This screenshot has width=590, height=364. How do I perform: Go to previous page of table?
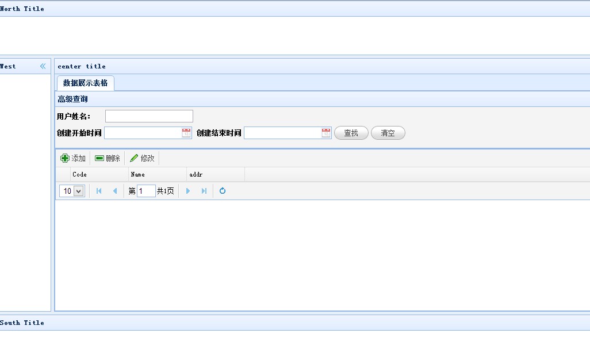pyautogui.click(x=114, y=191)
